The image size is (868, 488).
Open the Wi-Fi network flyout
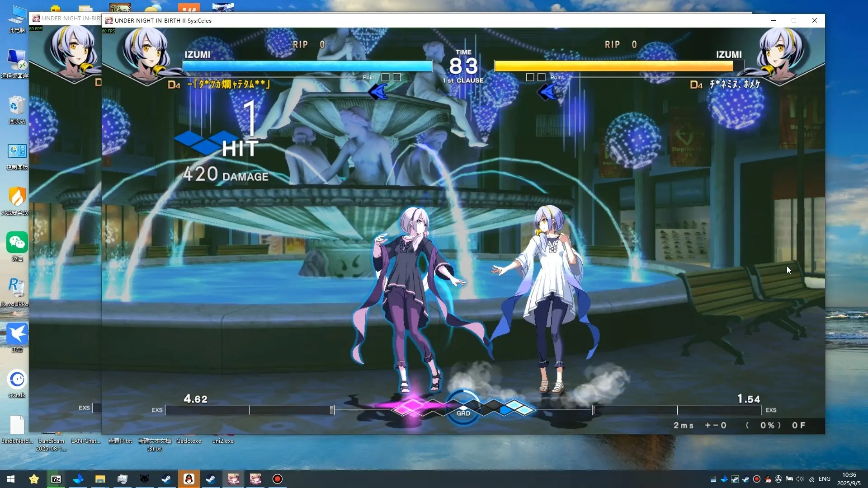(x=812, y=479)
